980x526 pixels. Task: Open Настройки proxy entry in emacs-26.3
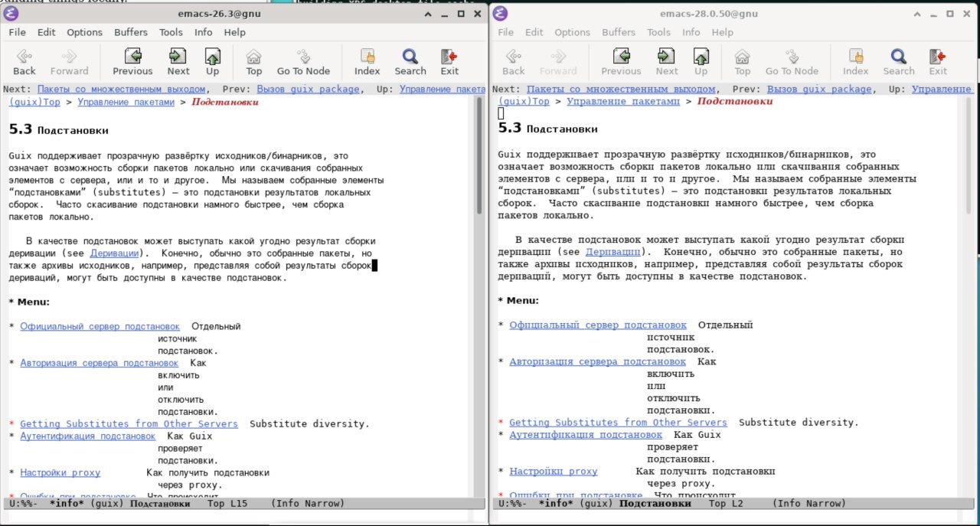click(60, 473)
